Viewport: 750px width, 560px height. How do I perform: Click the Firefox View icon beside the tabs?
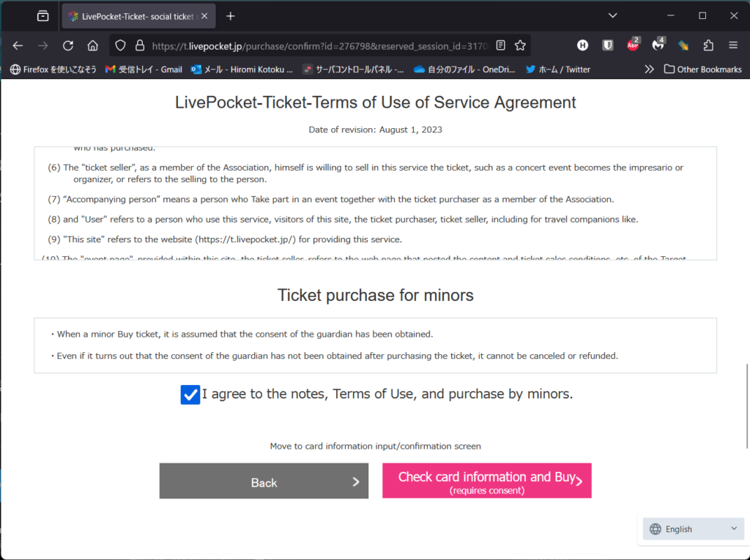pyautogui.click(x=42, y=15)
